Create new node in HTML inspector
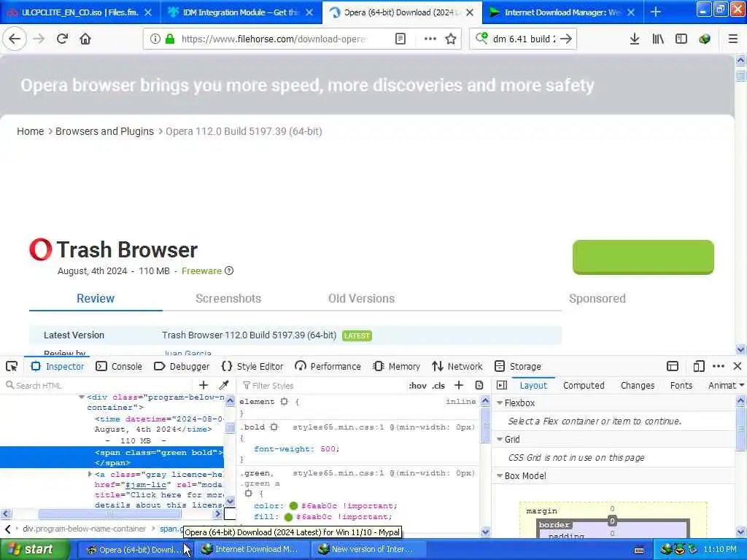The width and height of the screenshot is (747, 560). (x=204, y=385)
